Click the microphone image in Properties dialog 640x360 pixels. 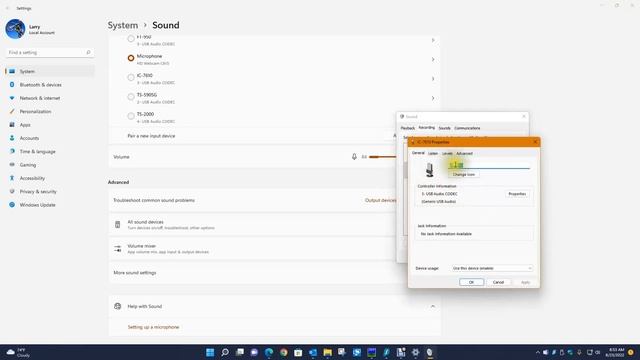tap(429, 170)
